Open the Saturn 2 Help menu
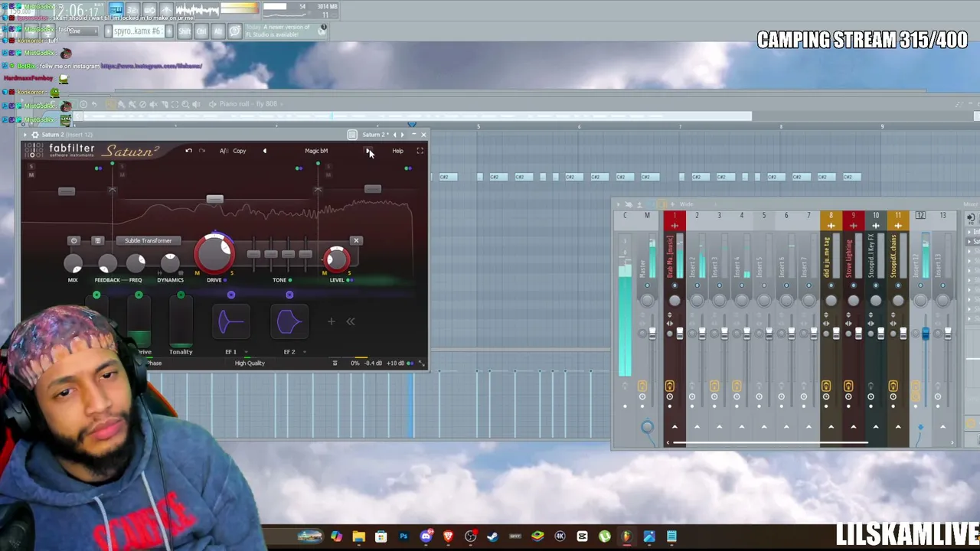The width and height of the screenshot is (980, 551). click(398, 151)
